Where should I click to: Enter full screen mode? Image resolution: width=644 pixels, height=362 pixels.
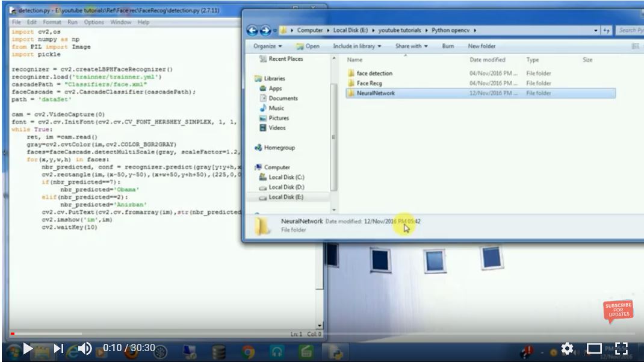pos(622,348)
